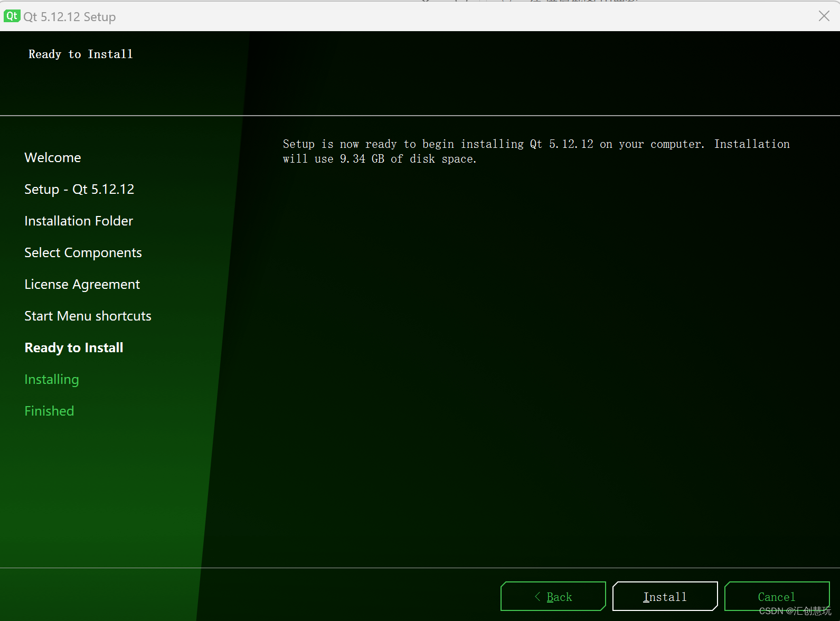Viewport: 840px width, 621px height.
Task: Go back with the Back button
Action: 553,596
